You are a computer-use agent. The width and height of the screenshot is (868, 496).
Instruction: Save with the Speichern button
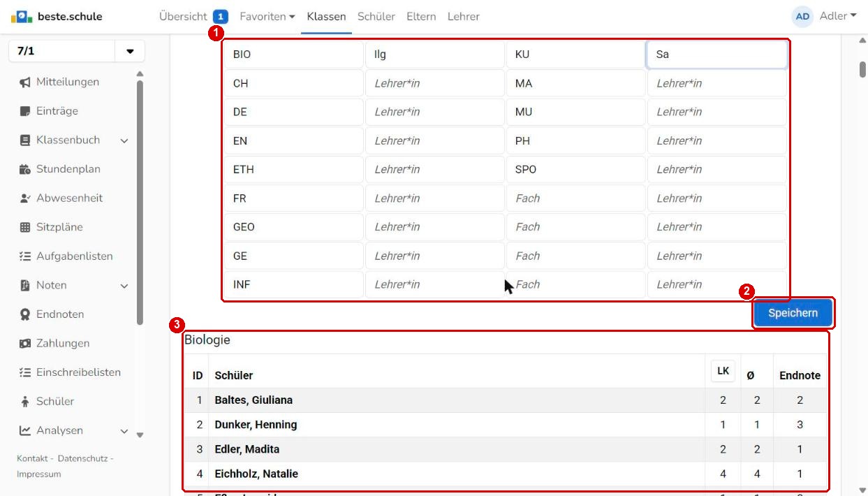pyautogui.click(x=793, y=313)
